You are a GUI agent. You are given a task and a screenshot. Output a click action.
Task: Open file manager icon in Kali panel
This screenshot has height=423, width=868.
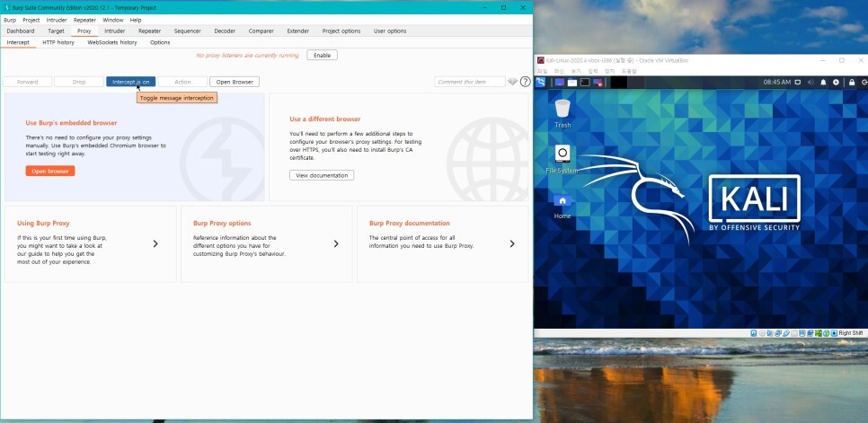(x=571, y=82)
